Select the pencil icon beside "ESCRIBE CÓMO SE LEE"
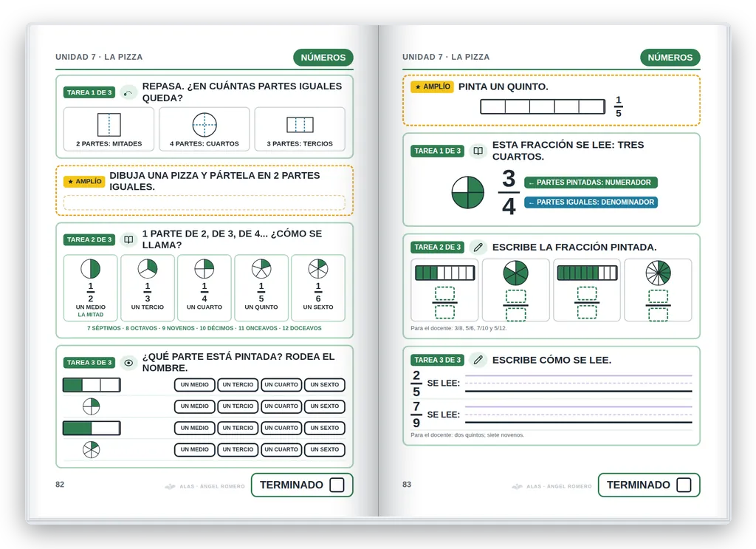 pyautogui.click(x=478, y=360)
